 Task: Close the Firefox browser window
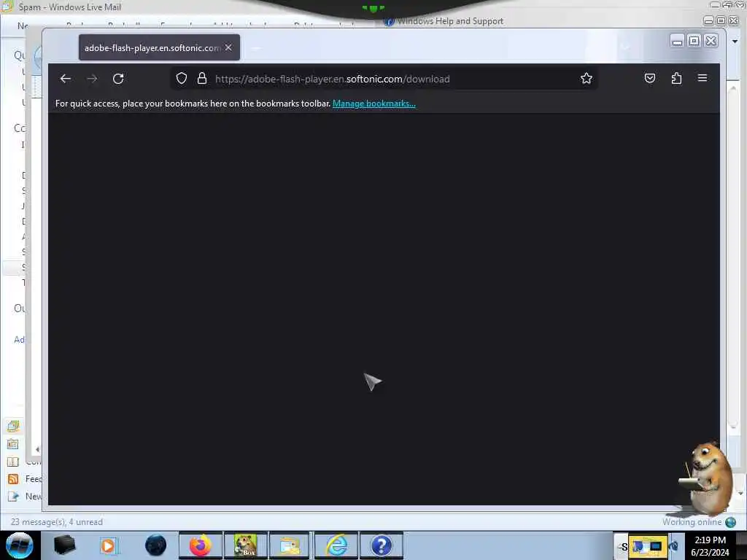point(711,41)
